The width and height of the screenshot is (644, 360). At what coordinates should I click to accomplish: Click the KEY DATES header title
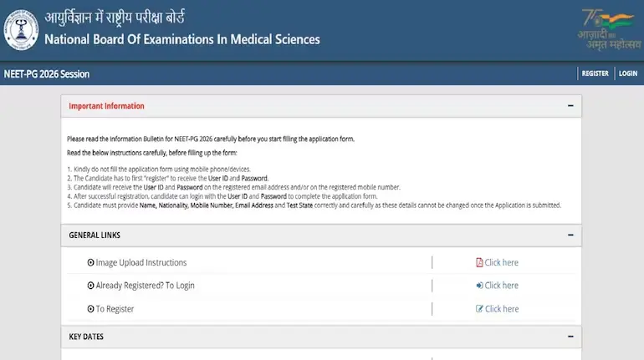click(x=86, y=337)
